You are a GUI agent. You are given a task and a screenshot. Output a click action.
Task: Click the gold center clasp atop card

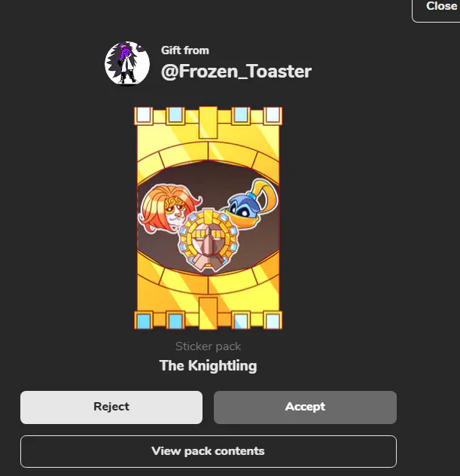click(208, 122)
